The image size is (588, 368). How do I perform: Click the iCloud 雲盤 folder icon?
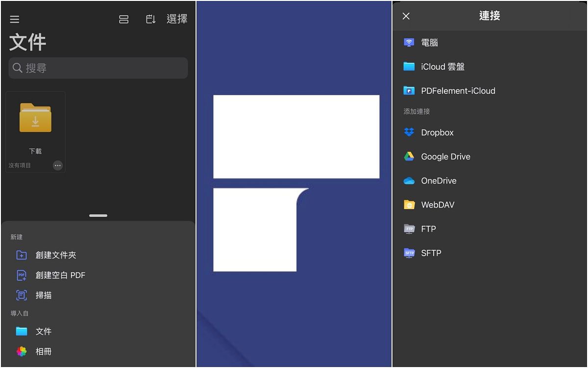409,66
